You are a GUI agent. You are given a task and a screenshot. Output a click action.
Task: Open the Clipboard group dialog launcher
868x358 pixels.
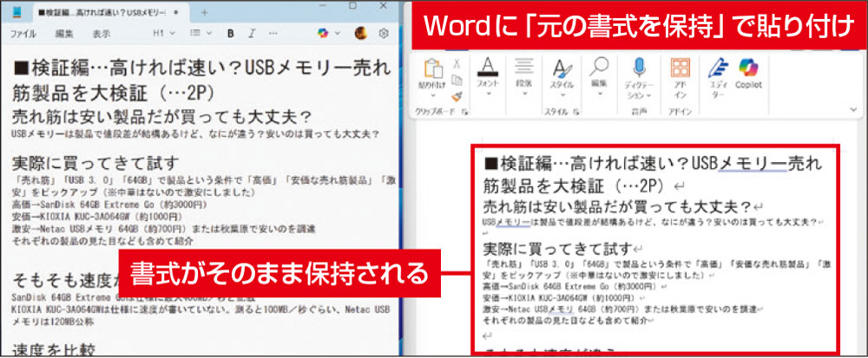pos(465,112)
